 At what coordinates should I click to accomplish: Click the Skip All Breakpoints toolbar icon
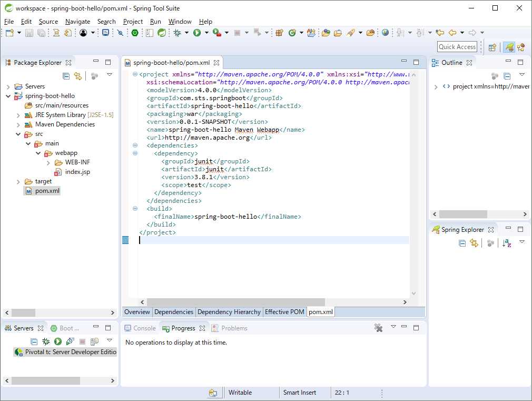tap(120, 33)
